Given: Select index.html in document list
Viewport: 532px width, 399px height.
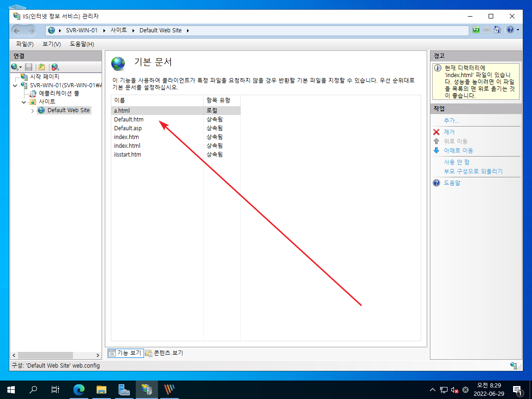Looking at the screenshot, I should pyautogui.click(x=176, y=146).
